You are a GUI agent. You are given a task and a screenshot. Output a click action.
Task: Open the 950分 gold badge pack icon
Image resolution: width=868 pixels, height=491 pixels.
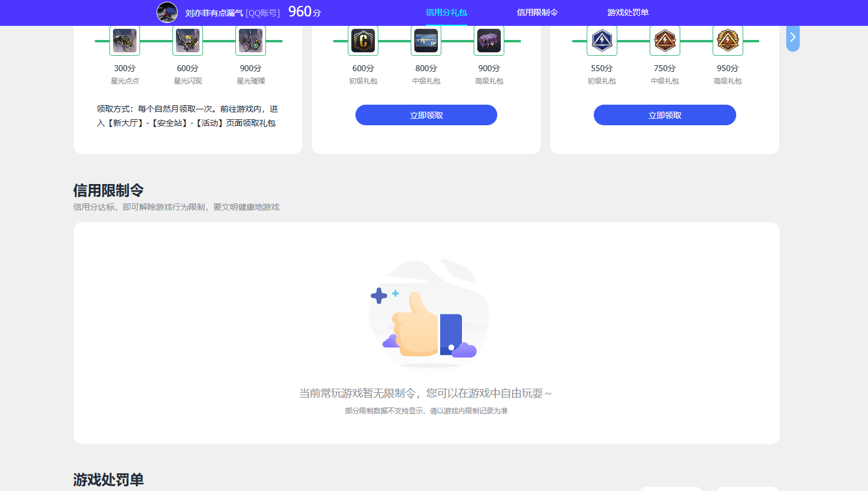728,41
